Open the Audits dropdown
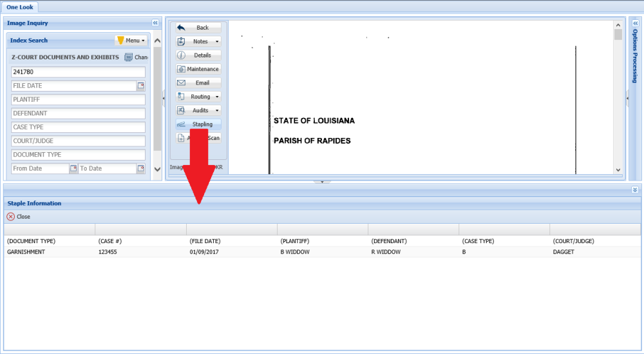The image size is (644, 354). pos(198,110)
